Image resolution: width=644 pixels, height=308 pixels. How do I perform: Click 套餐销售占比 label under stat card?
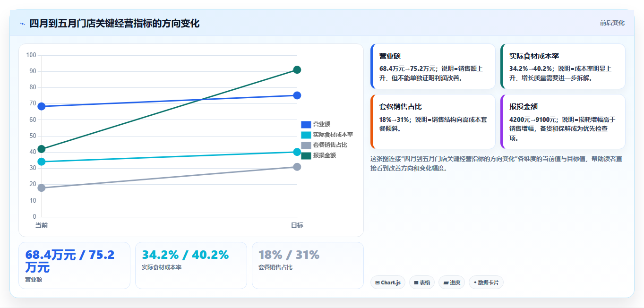tap(275, 267)
